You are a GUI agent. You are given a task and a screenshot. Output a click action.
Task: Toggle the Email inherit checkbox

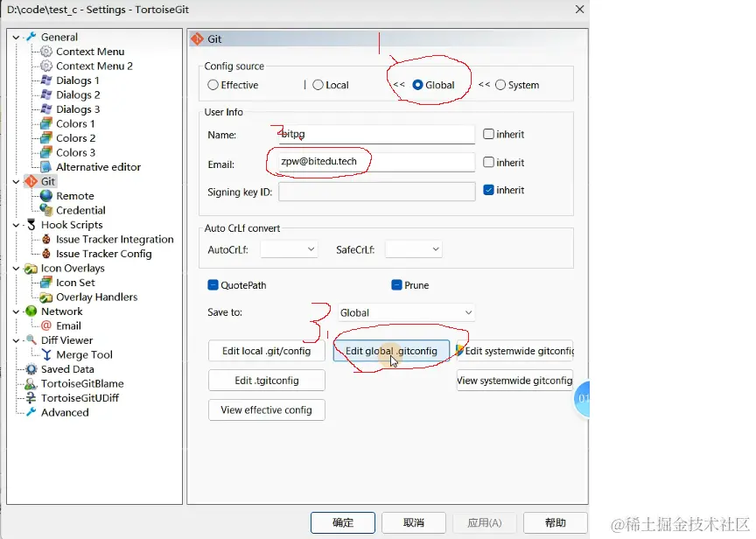point(488,162)
